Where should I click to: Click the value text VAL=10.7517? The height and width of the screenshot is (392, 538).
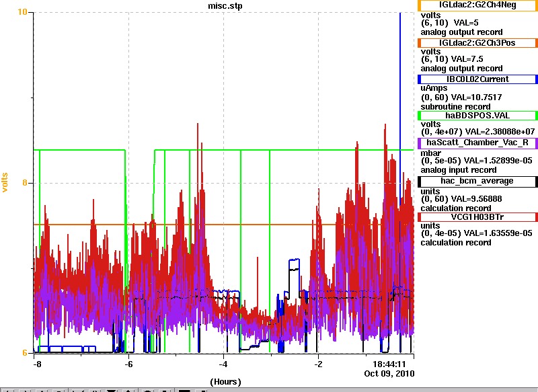(x=476, y=97)
